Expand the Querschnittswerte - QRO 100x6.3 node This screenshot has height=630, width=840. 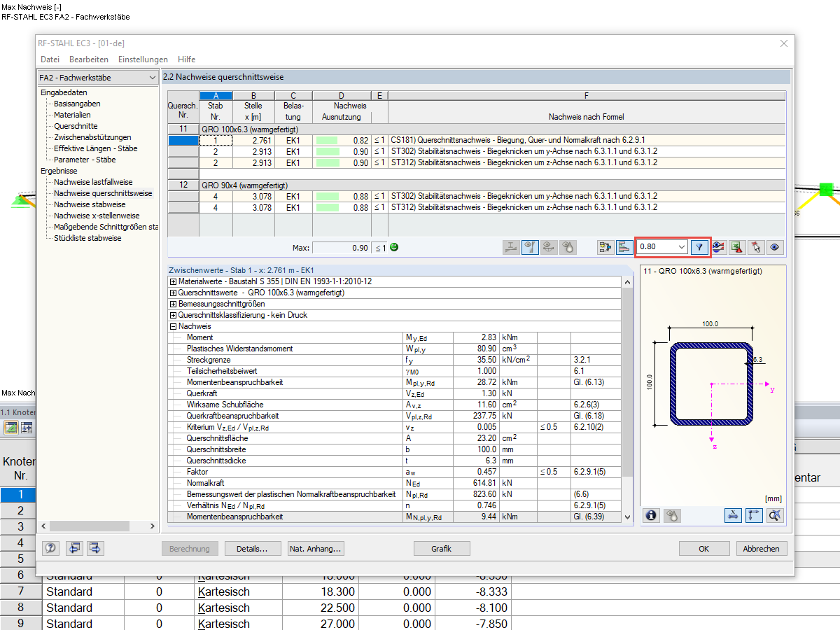coord(173,293)
